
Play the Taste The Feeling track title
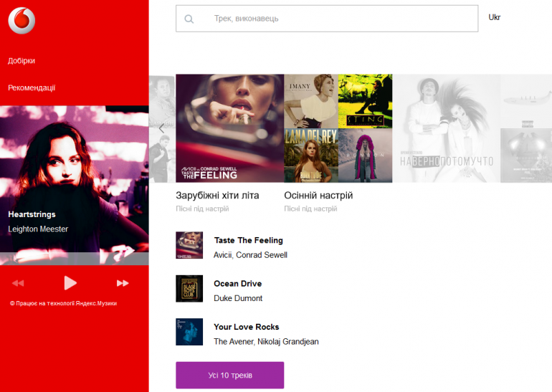pos(249,240)
